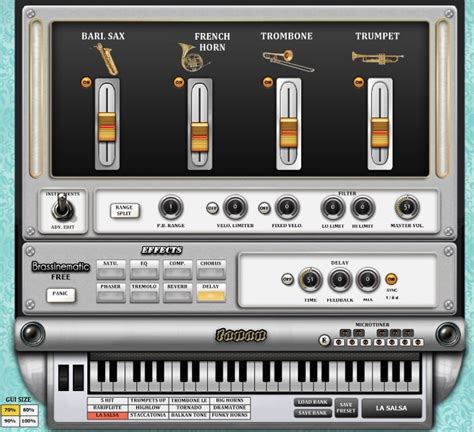This screenshot has height=432, width=474.
Task: Click the Velo. Limiter knob
Action: pyautogui.click(x=235, y=207)
